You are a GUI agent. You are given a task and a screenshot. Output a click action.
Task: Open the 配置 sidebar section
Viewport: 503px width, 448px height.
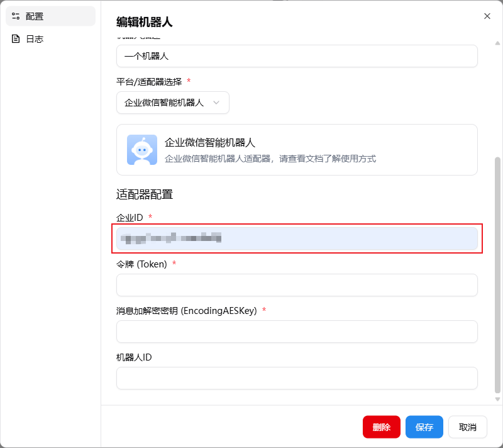(51, 16)
